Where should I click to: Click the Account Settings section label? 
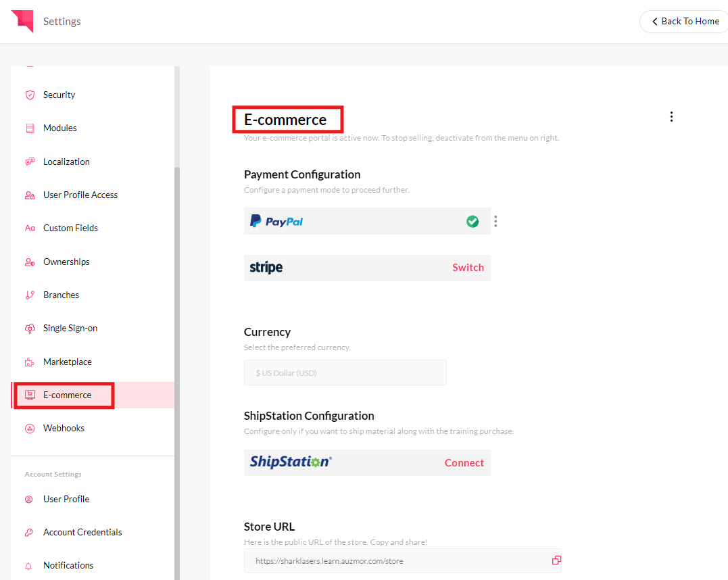click(53, 474)
